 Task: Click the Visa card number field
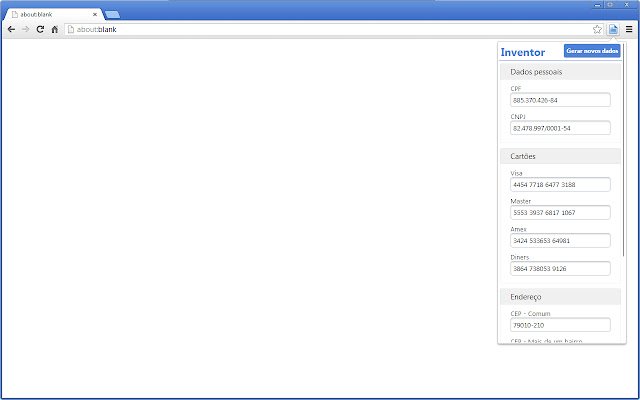click(x=560, y=184)
